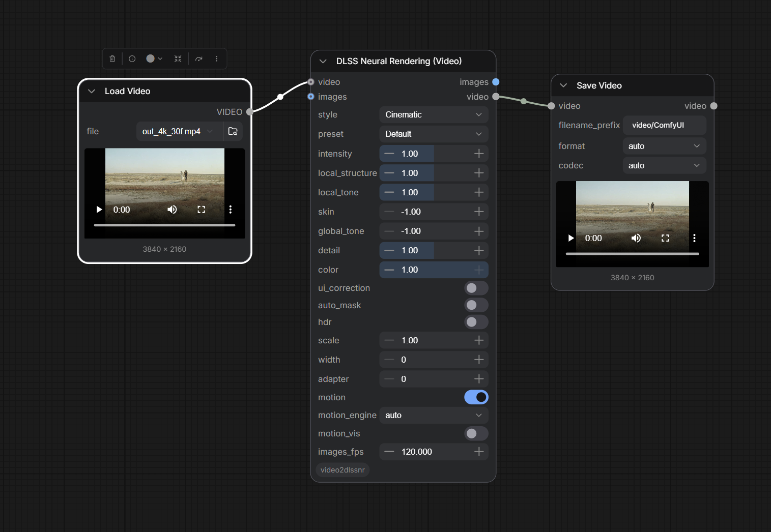Decrease the detail value
The image size is (771, 532).
(x=389, y=250)
